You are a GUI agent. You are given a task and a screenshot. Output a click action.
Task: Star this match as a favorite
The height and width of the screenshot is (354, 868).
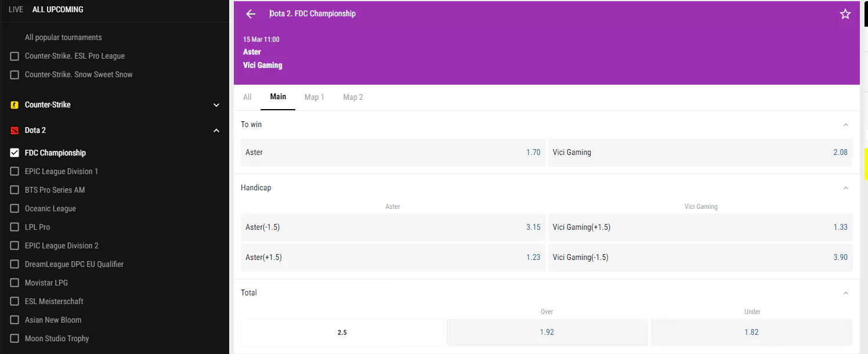[x=845, y=14]
